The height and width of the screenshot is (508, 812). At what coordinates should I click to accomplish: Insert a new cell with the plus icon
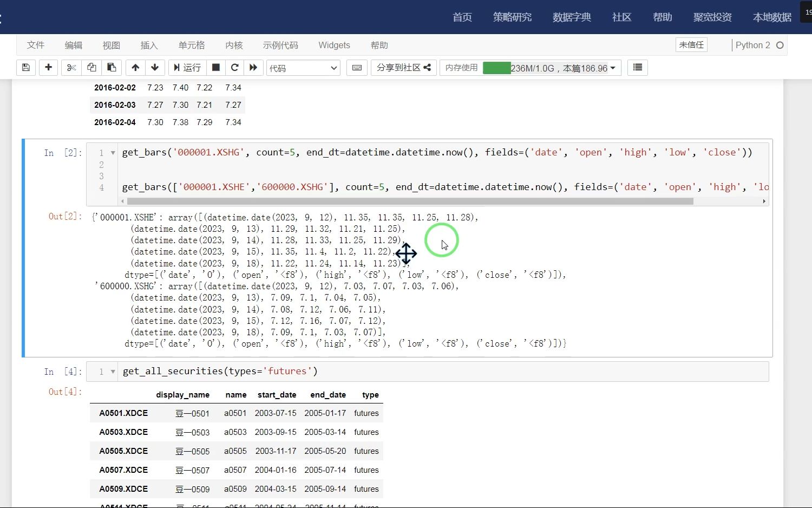point(48,68)
